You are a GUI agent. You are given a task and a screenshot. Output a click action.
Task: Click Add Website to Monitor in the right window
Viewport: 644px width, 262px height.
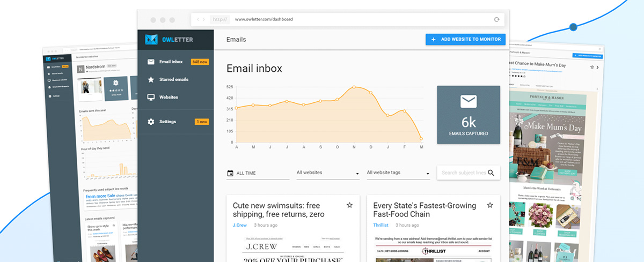point(588,55)
